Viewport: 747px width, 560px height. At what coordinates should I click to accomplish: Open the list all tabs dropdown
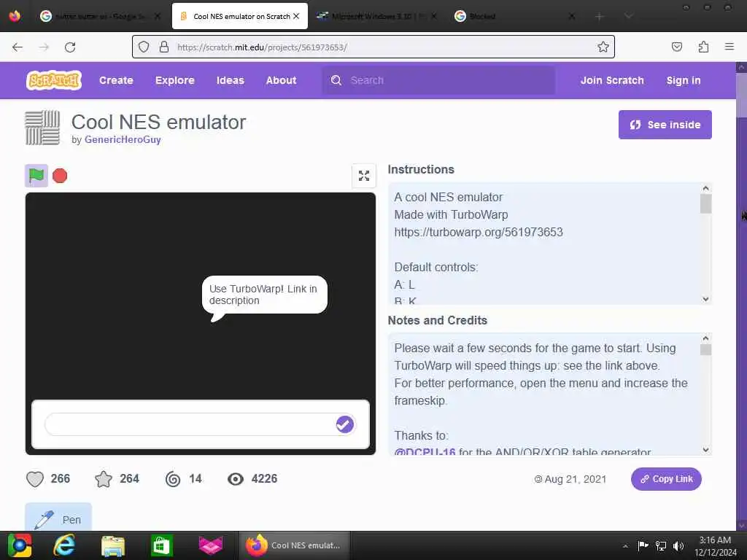point(629,17)
